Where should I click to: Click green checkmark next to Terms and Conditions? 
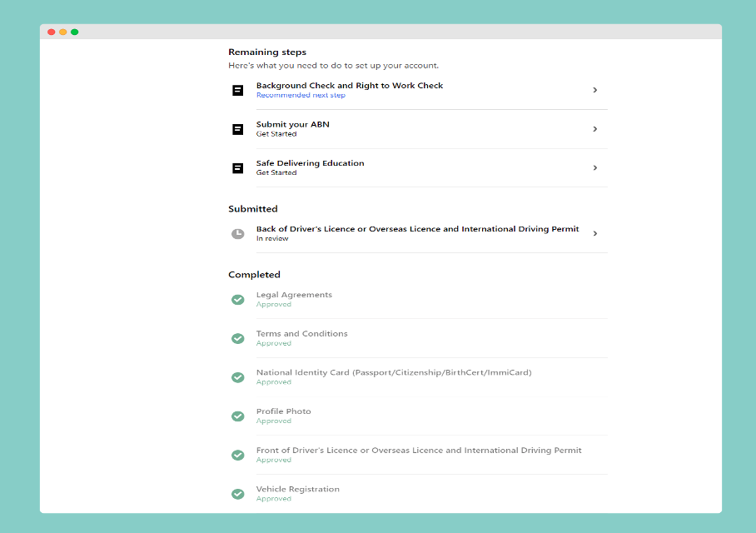click(x=238, y=338)
